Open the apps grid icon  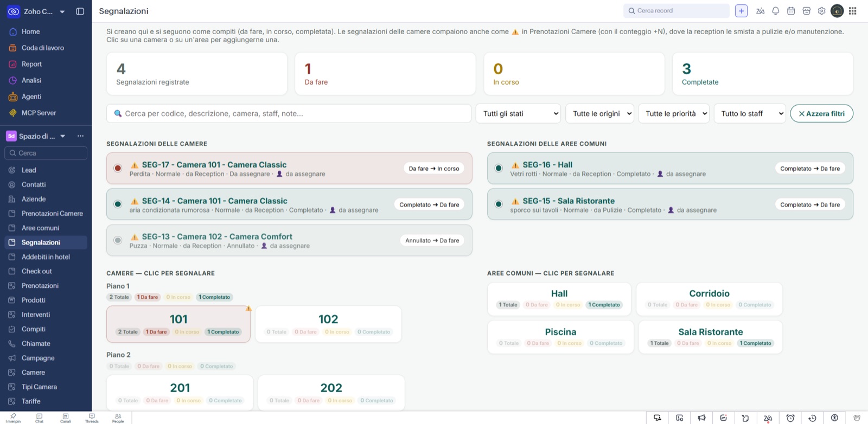(x=852, y=11)
